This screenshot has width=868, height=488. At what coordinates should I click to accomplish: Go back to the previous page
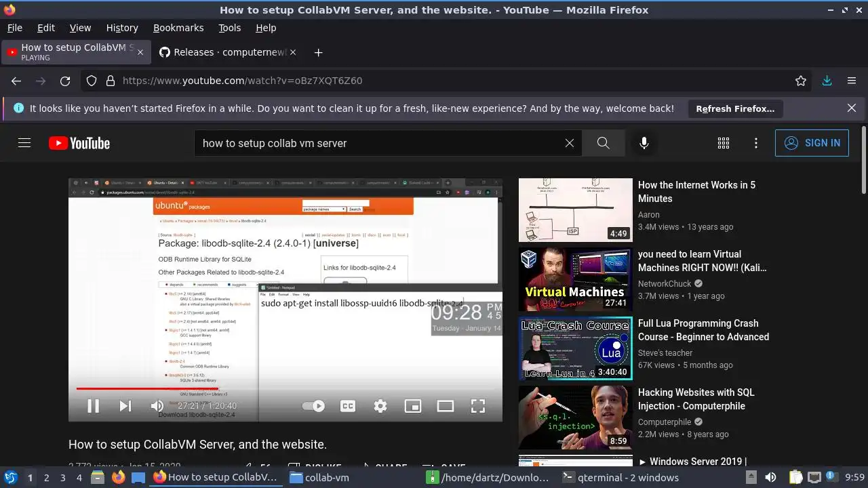tap(16, 81)
